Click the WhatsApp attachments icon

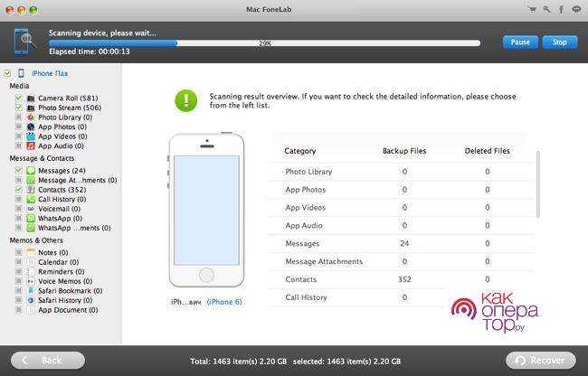tap(31, 228)
